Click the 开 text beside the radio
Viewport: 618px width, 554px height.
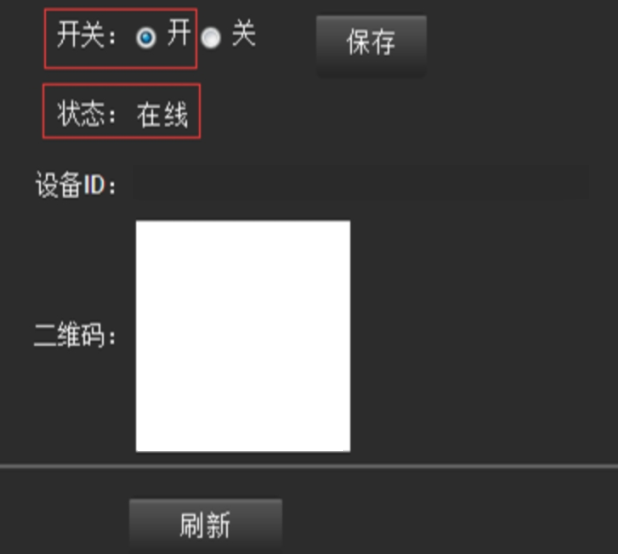pos(179,33)
